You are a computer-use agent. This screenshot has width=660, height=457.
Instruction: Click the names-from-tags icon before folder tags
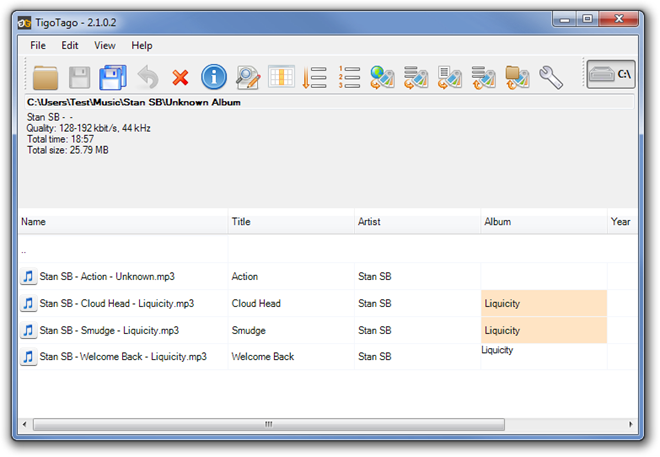coord(483,77)
